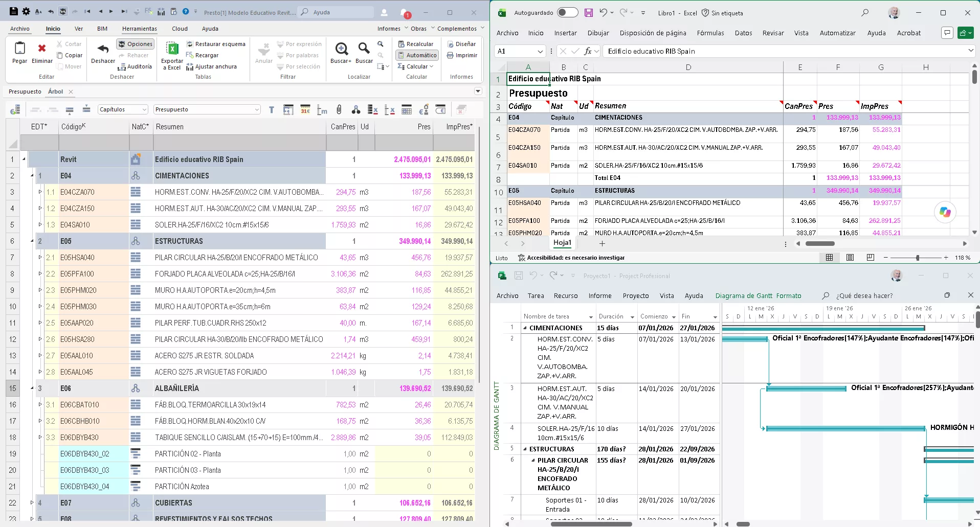Click the bold T text icon in Presto toolbar
The height and width of the screenshot is (527, 980).
pyautogui.click(x=272, y=109)
